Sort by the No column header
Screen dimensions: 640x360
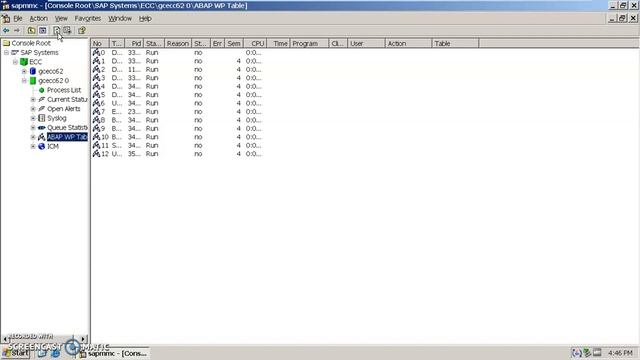(100, 43)
